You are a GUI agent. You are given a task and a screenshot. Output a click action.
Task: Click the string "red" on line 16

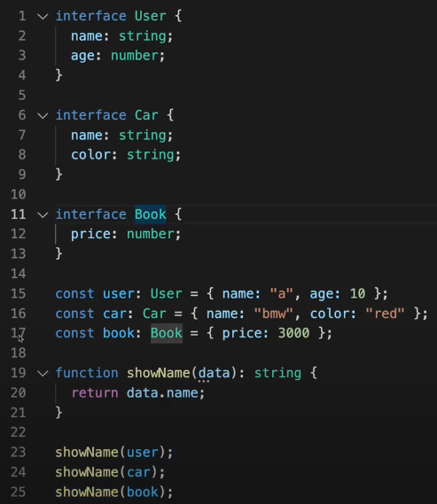click(x=385, y=314)
